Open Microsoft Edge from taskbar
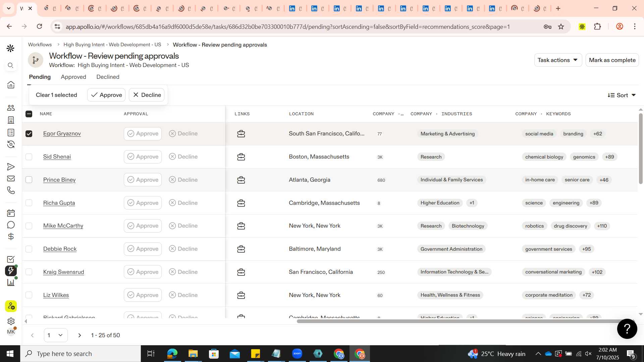The height and width of the screenshot is (362, 644). [x=172, y=354]
